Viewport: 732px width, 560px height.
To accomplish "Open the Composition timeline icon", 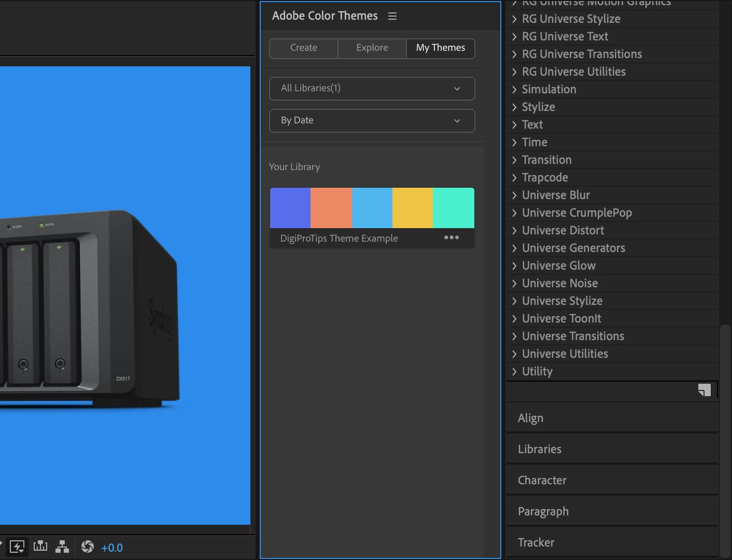I will point(40,546).
